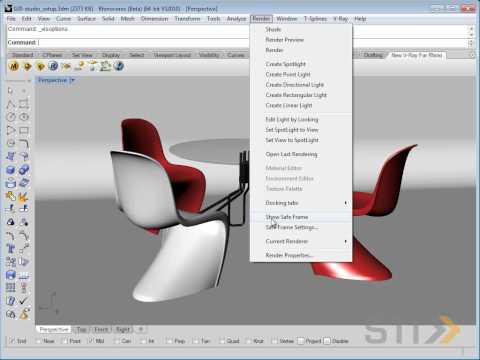480x360 pixels.
Task: Switch to the Right viewport tab
Action: (123, 329)
